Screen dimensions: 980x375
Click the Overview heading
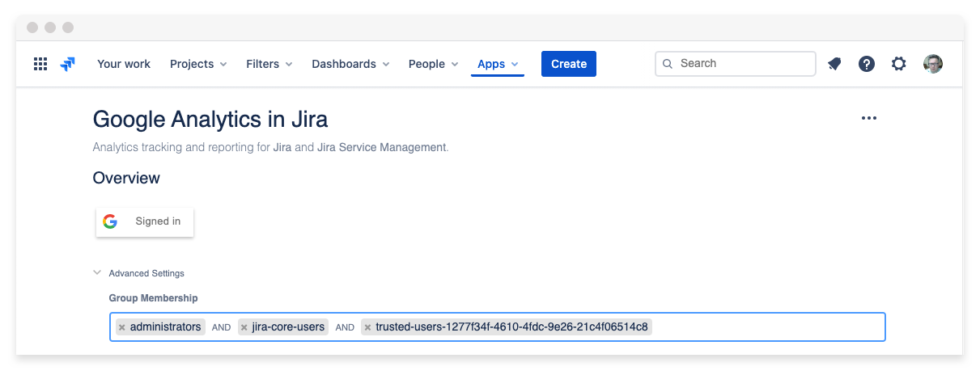pos(126,178)
